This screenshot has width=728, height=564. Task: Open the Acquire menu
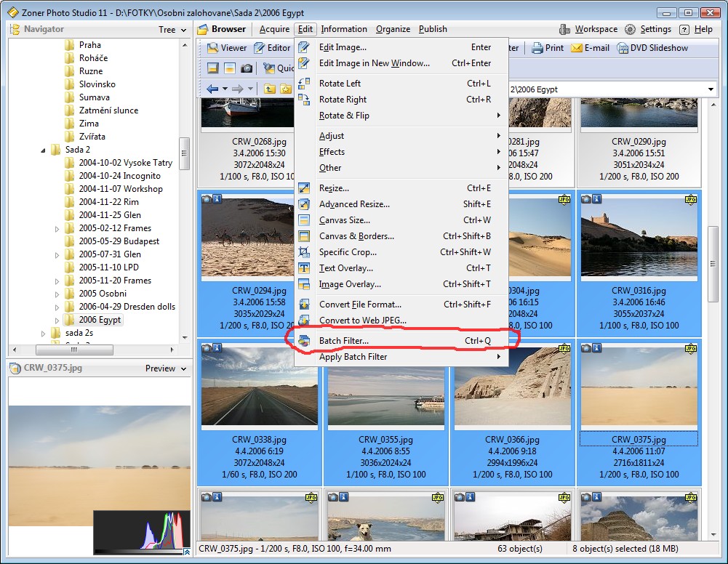[274, 29]
